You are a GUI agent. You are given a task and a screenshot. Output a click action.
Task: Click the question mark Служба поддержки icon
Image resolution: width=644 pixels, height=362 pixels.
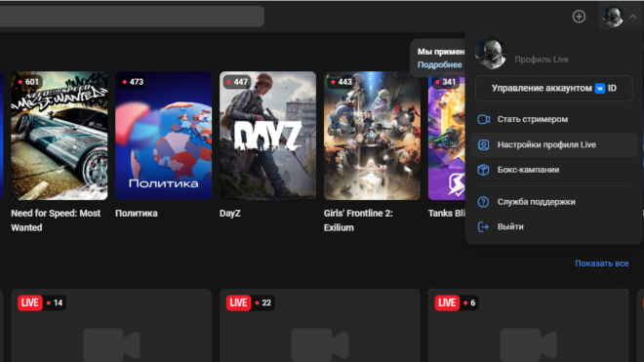click(x=483, y=202)
